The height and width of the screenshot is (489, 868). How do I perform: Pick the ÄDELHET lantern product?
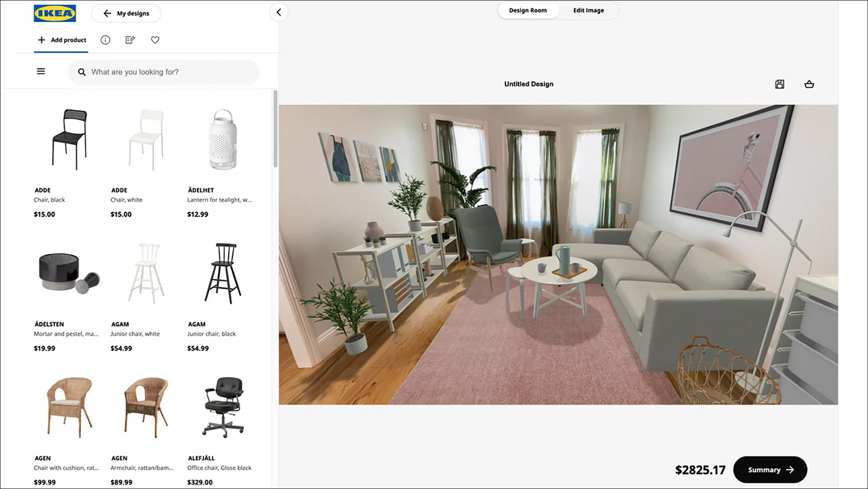point(222,139)
